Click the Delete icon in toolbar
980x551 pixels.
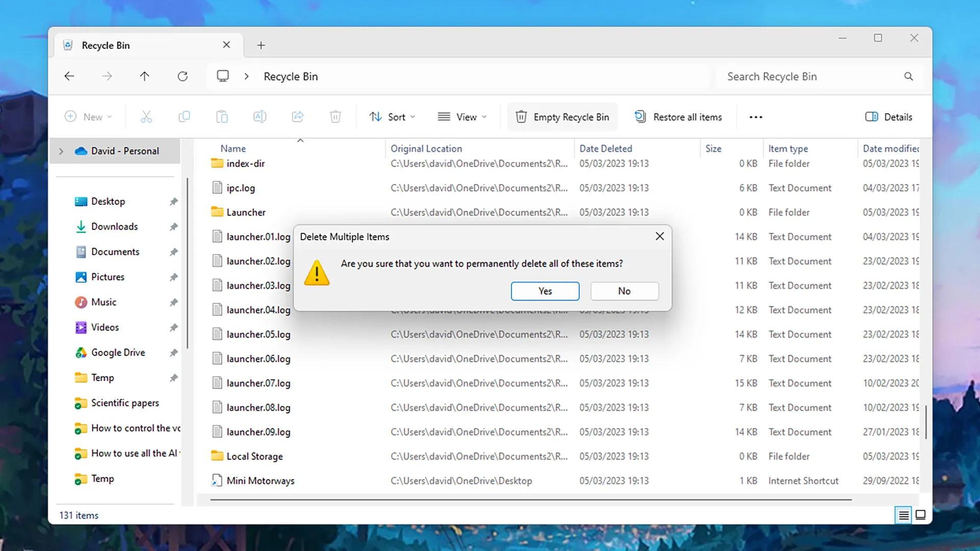[x=335, y=117]
